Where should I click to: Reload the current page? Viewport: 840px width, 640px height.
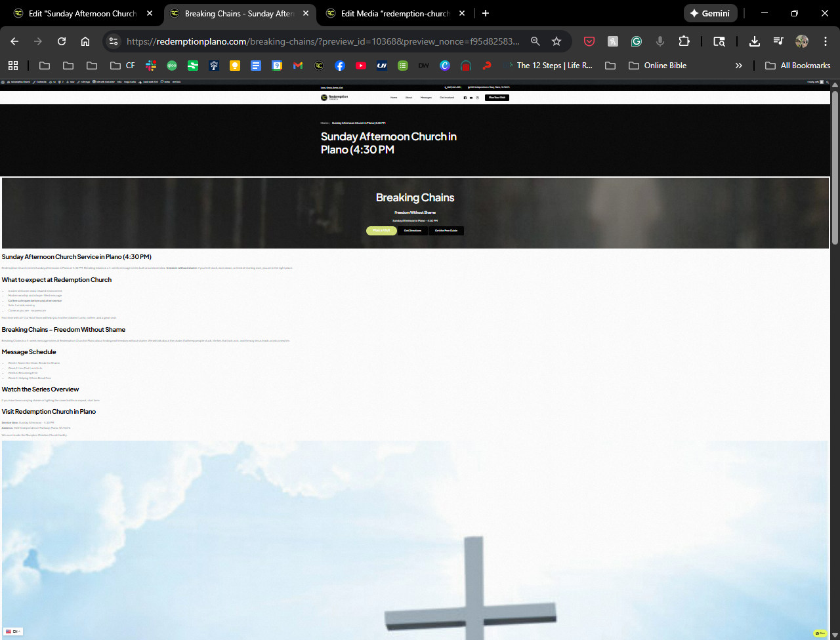click(62, 41)
